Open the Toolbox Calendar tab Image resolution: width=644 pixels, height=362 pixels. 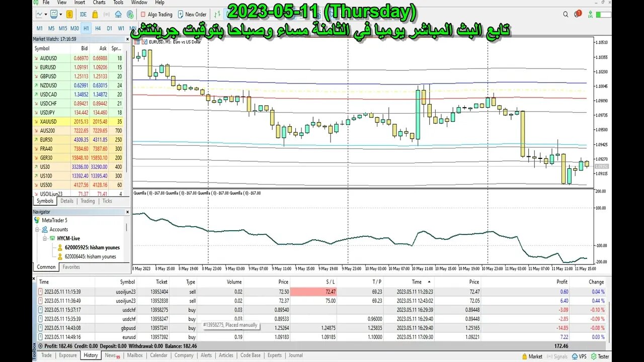(x=158, y=355)
